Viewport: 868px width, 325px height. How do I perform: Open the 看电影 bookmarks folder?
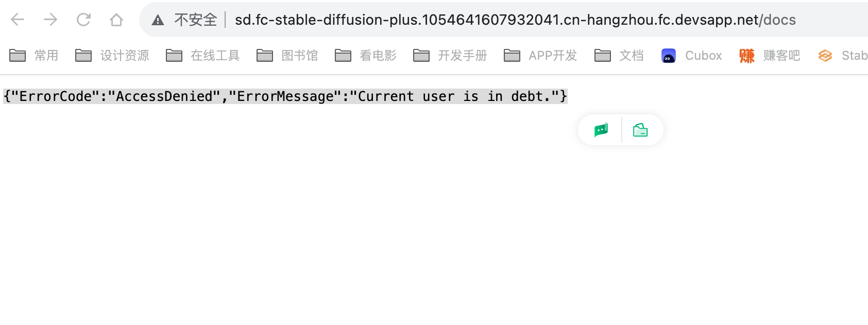pyautogui.click(x=366, y=56)
